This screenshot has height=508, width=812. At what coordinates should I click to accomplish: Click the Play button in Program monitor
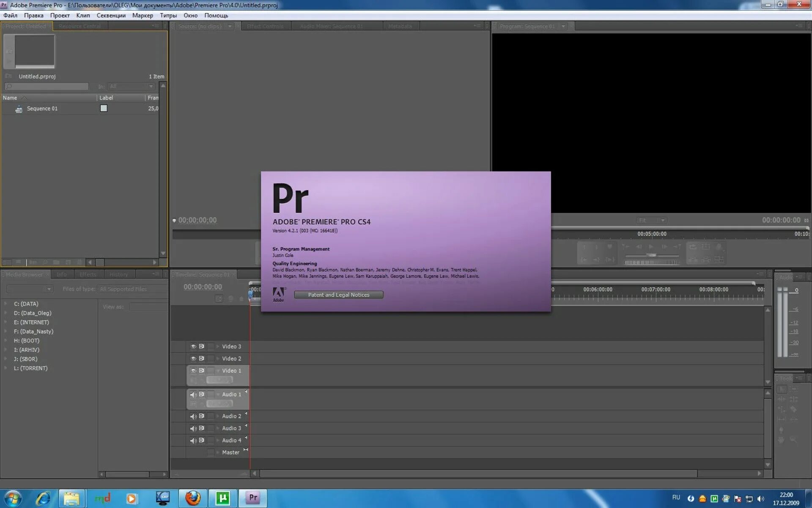(x=651, y=246)
